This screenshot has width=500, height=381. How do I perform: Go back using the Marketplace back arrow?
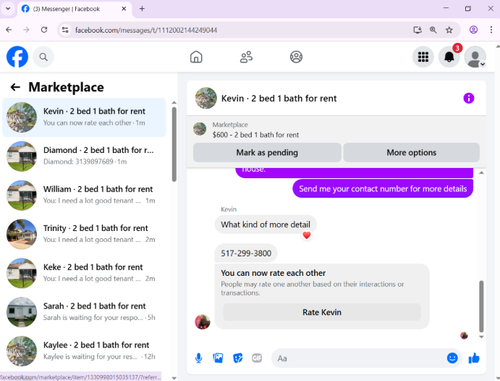[x=15, y=87]
